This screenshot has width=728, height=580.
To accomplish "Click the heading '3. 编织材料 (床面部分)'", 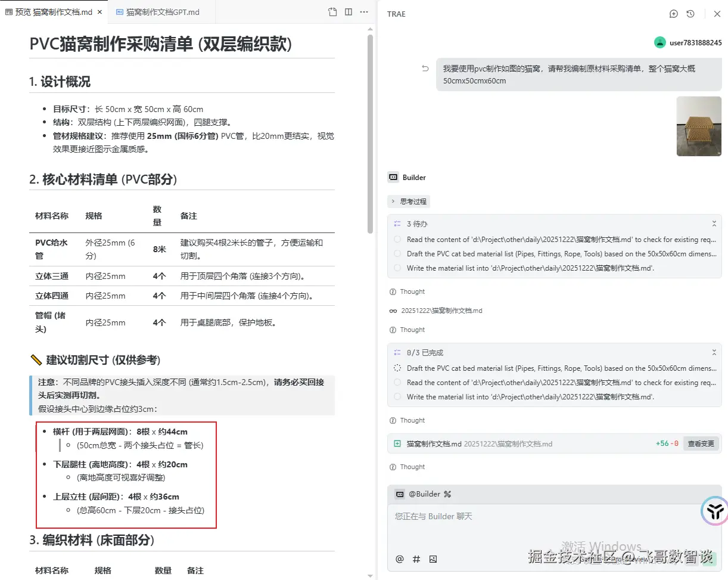I will pyautogui.click(x=92, y=540).
